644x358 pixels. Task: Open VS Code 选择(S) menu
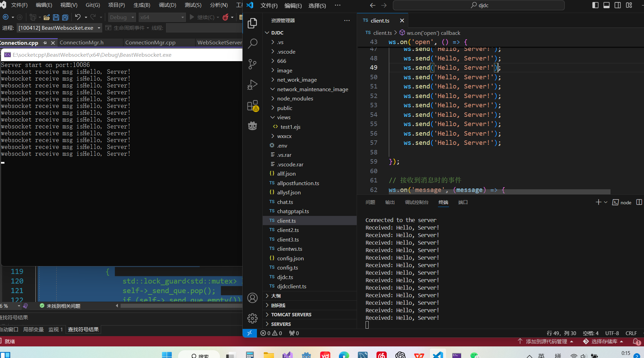317,5
